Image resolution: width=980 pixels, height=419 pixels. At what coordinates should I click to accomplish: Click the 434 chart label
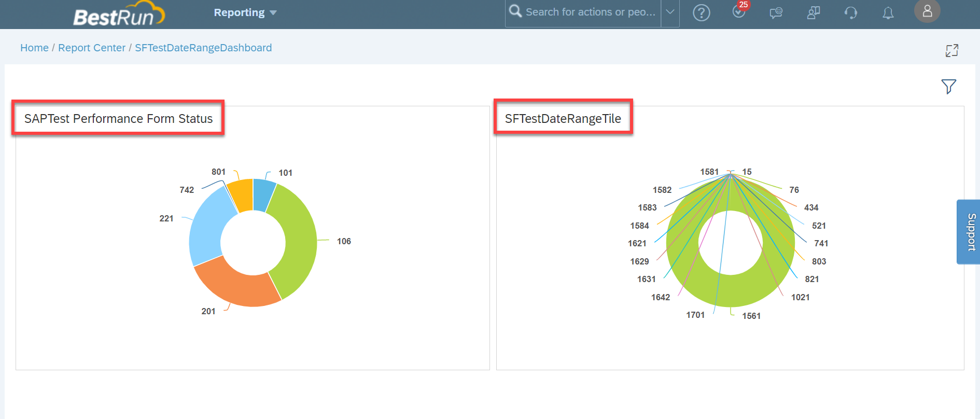[811, 207]
